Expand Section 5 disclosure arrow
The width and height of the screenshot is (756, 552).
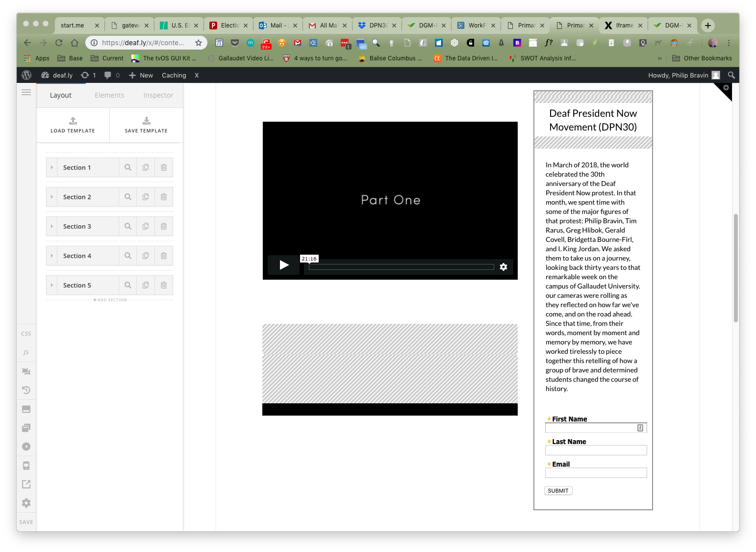click(51, 285)
